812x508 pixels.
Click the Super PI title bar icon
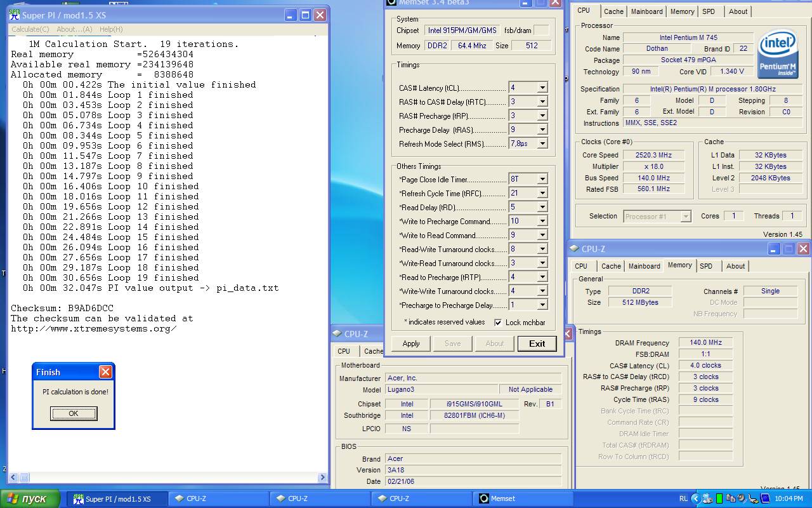pyautogui.click(x=15, y=15)
